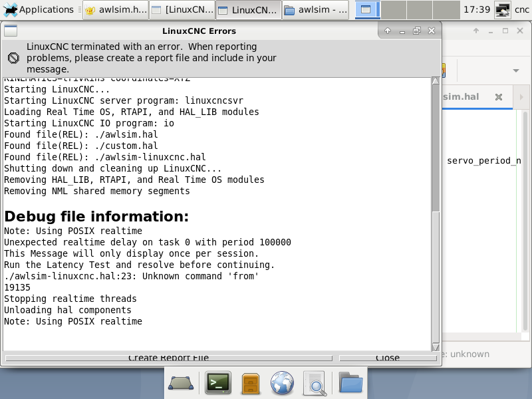Click the error log vertical scrollbar thumb
This screenshot has height=399, width=532.
coord(436,146)
